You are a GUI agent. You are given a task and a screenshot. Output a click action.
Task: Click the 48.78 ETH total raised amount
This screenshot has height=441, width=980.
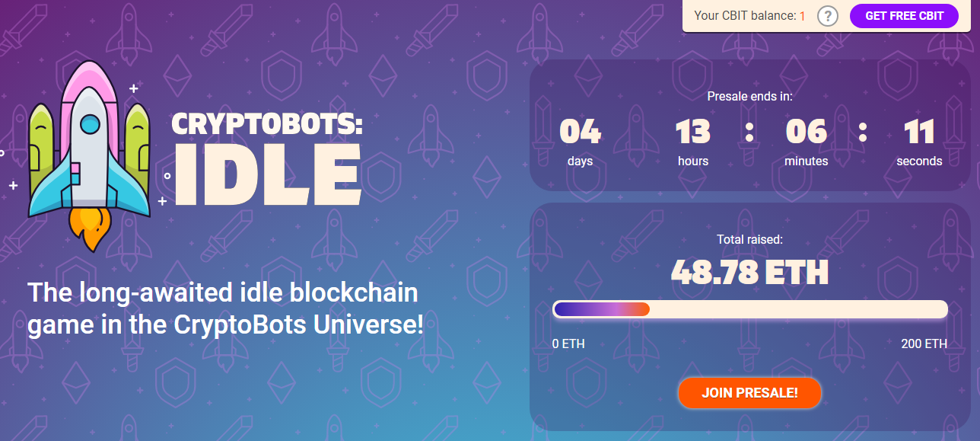(x=749, y=272)
